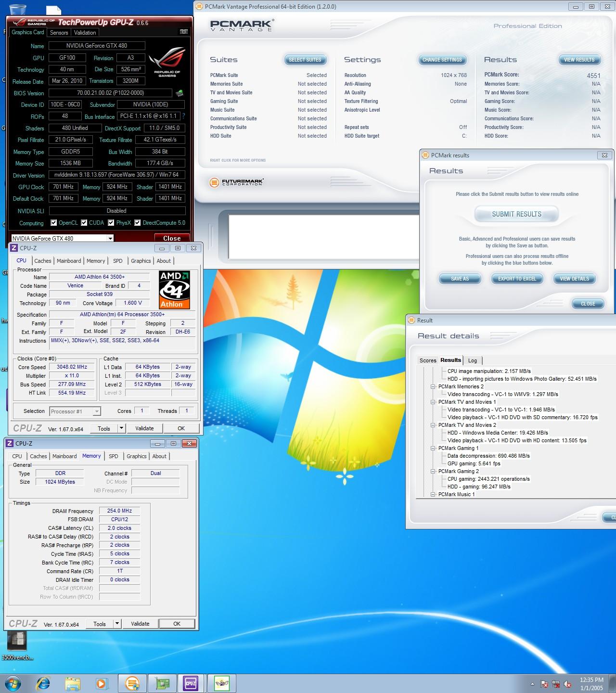This screenshot has width=616, height=693.
Task: Collapse the PCMark Music 1 node
Action: point(433,494)
